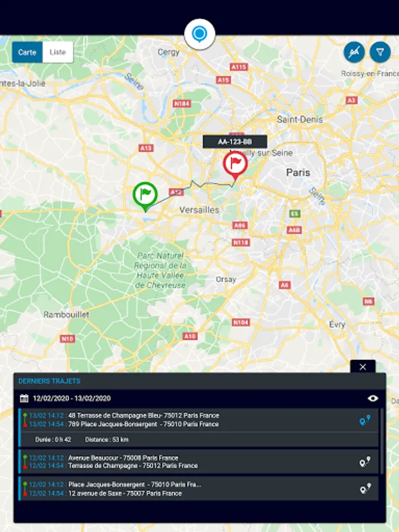399x532 pixels.
Task: Switch to the Liste tab
Action: tap(58, 52)
